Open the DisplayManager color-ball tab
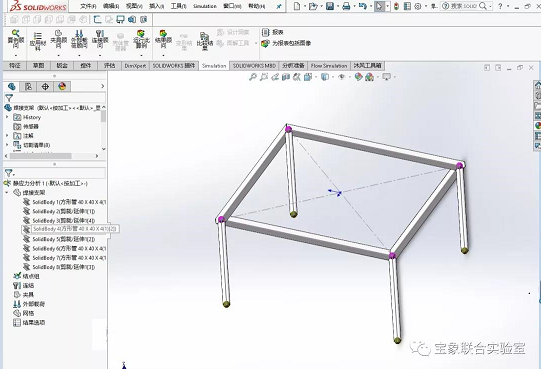541x369 pixels. point(62,86)
